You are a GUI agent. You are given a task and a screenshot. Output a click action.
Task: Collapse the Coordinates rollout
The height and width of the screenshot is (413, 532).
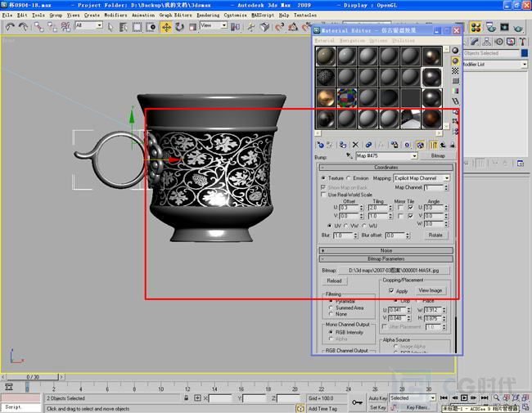pos(385,167)
